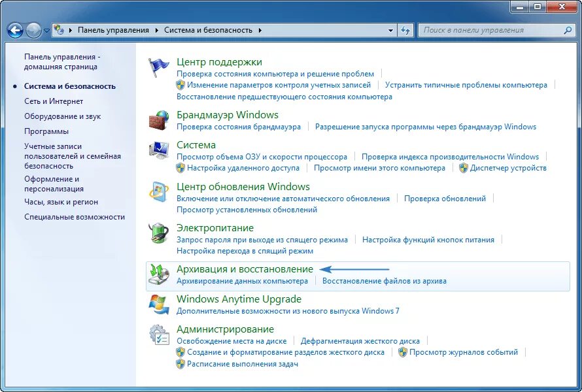Click Восстановление файлов из архива

pyautogui.click(x=384, y=281)
